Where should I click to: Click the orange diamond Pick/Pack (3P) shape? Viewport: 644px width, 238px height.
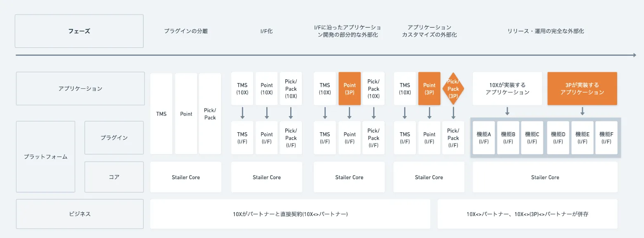pyautogui.click(x=453, y=89)
